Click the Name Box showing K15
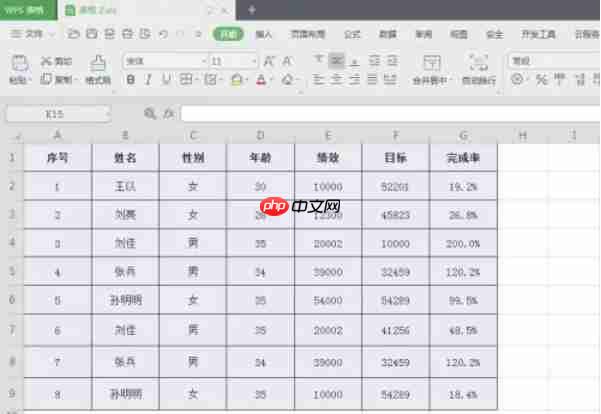 58,114
